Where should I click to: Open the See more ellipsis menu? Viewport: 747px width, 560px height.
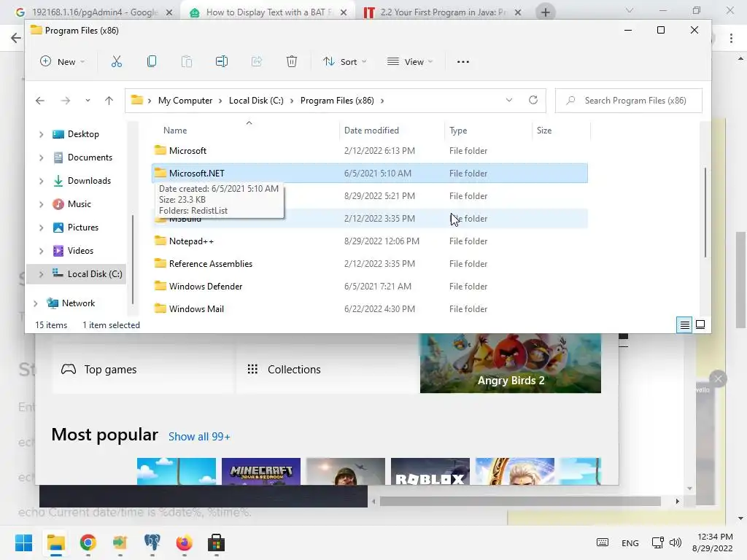(463, 61)
